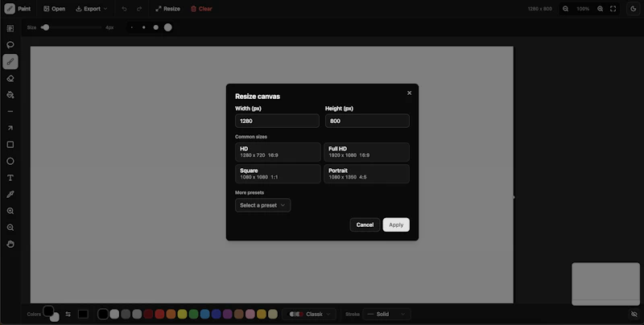This screenshot has width=644, height=325.
Task: Select the Zoom Out tool in sidebar
Action: (10, 228)
